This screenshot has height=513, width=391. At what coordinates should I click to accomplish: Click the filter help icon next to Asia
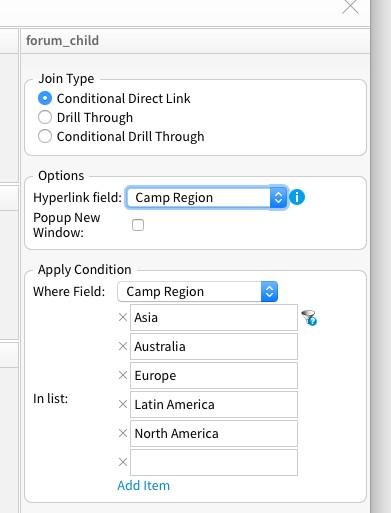click(x=309, y=318)
